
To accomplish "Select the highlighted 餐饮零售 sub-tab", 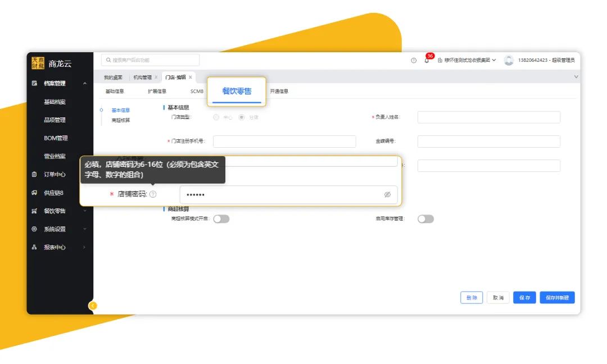I will tap(237, 92).
